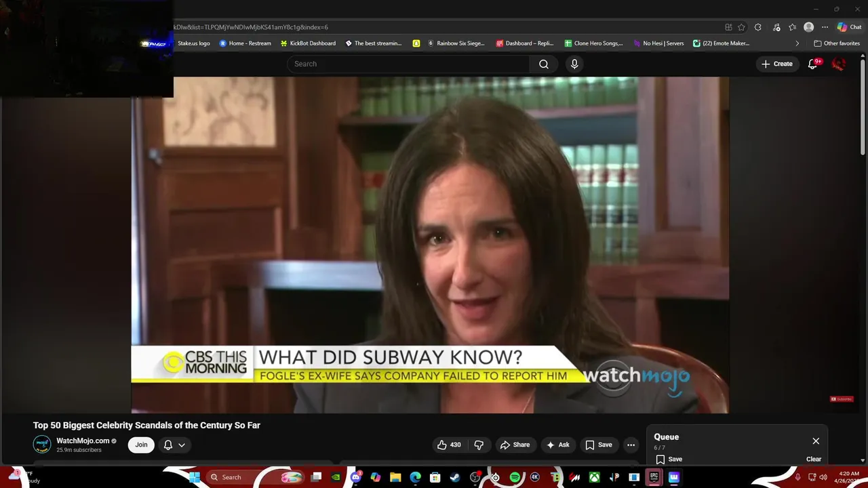This screenshot has width=868, height=488.
Task: Open Microsoft Store from the taskbar
Action: (435, 477)
